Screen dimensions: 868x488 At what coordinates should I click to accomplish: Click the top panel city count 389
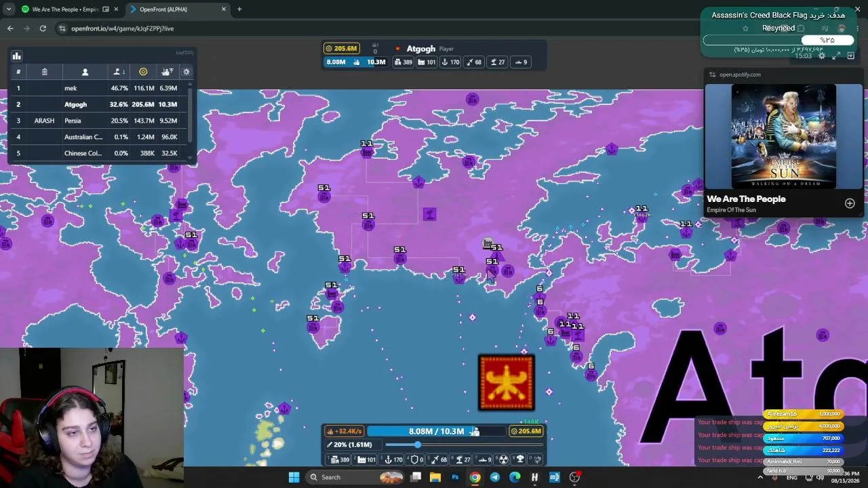coord(403,62)
